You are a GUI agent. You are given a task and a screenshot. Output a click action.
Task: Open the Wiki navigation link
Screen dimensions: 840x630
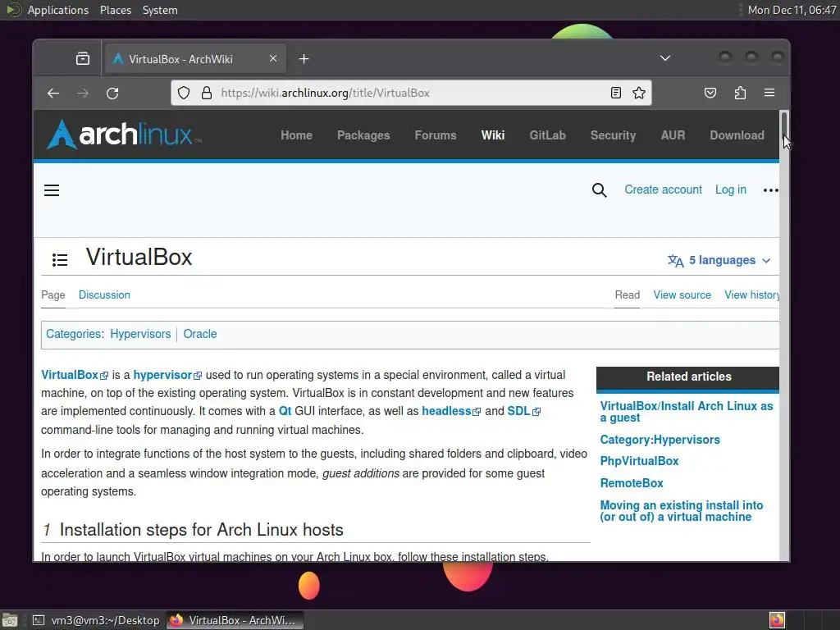tap(492, 135)
